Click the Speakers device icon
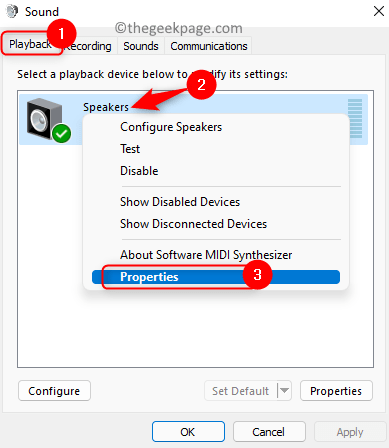 click(45, 119)
